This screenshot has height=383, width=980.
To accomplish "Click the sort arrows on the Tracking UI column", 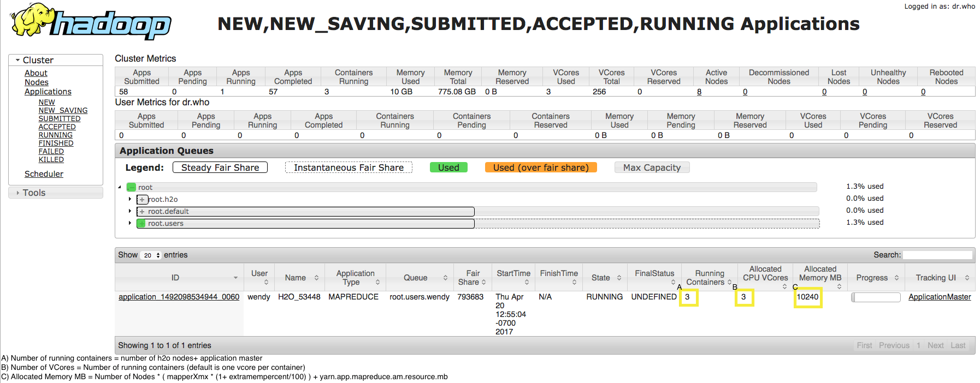I will 967,278.
